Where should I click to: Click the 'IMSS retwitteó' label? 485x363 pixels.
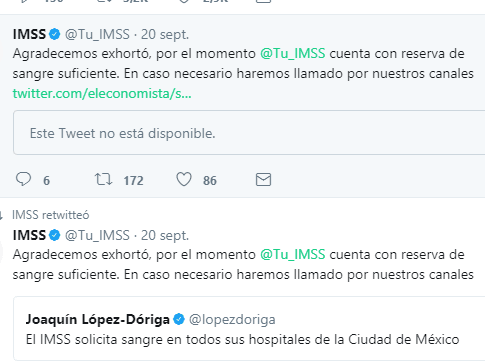(x=51, y=215)
